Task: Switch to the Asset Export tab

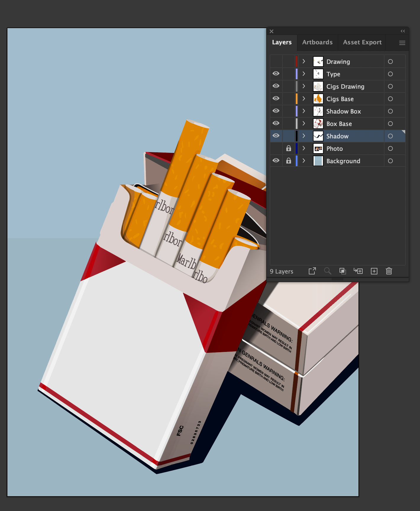Action: (362, 42)
